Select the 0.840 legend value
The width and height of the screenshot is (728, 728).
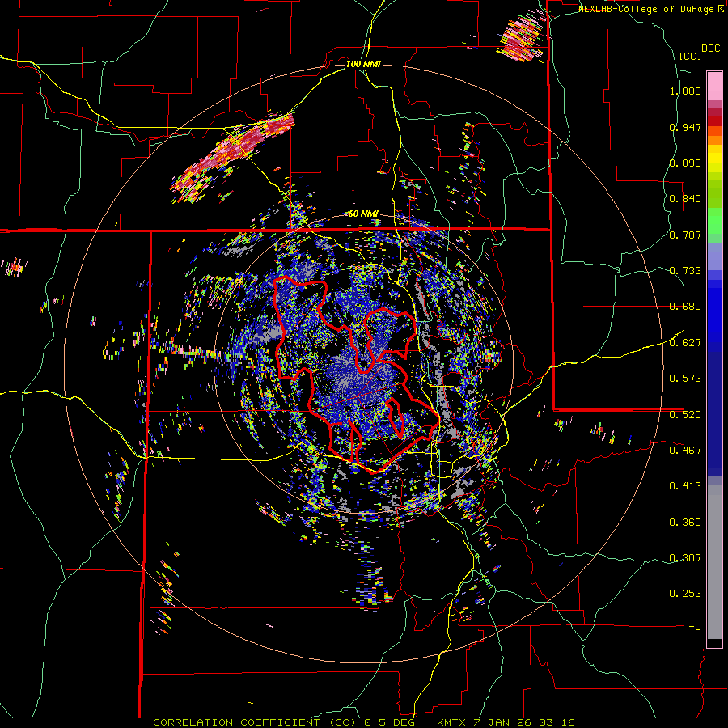point(685,199)
